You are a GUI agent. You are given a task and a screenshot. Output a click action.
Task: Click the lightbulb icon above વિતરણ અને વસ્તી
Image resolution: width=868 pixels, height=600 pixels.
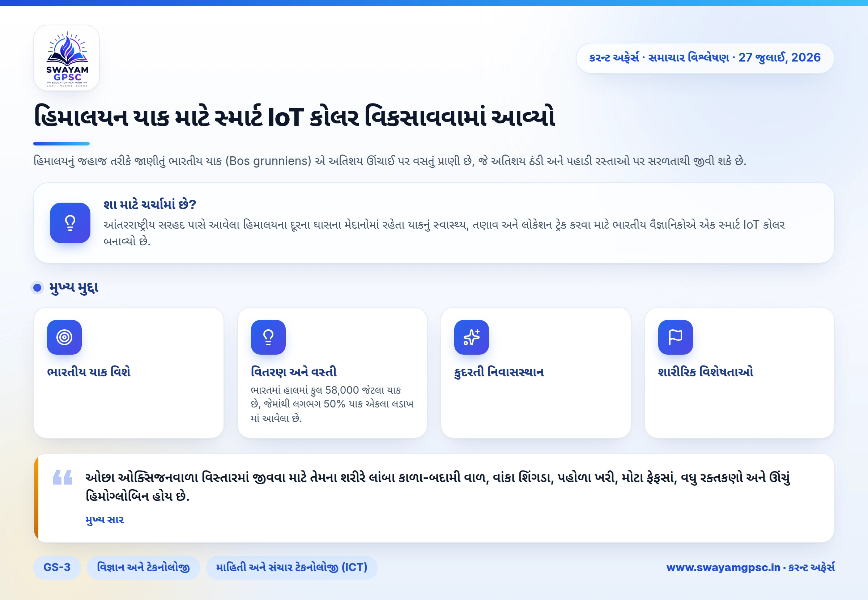[x=268, y=337]
